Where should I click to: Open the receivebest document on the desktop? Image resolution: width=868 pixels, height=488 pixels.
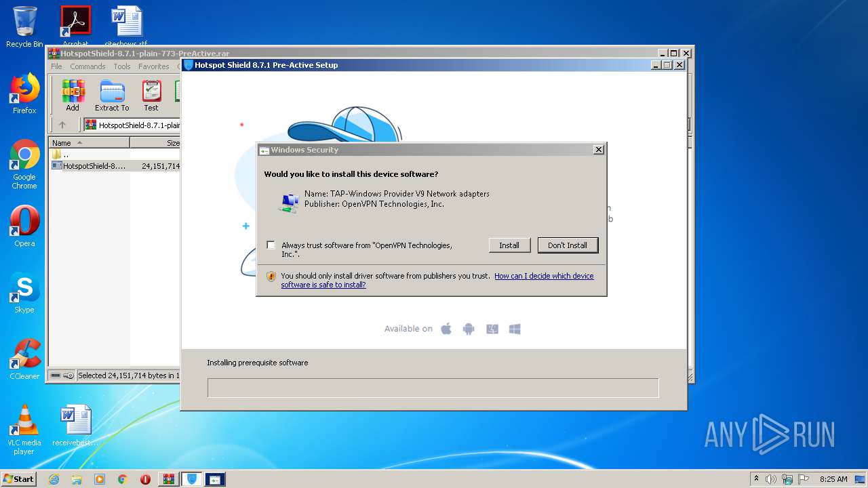75,426
